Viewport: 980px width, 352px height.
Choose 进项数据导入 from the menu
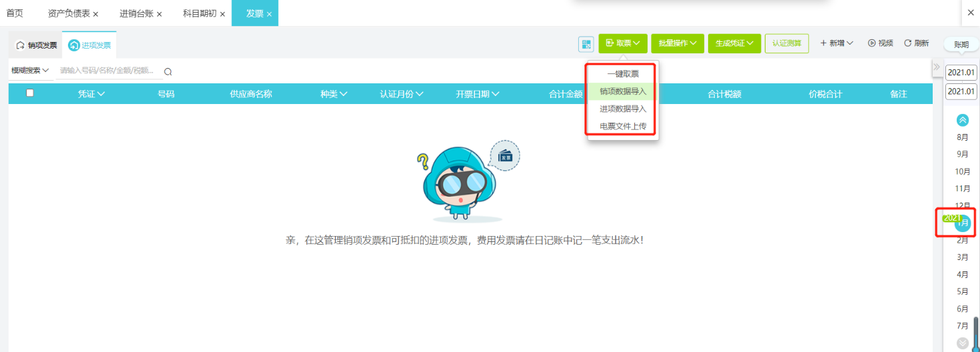pos(623,109)
